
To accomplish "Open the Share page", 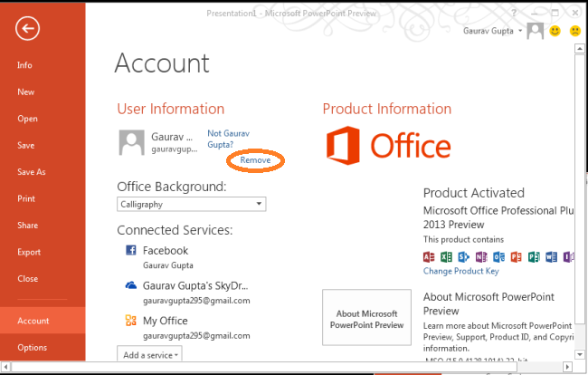I will [x=28, y=226].
